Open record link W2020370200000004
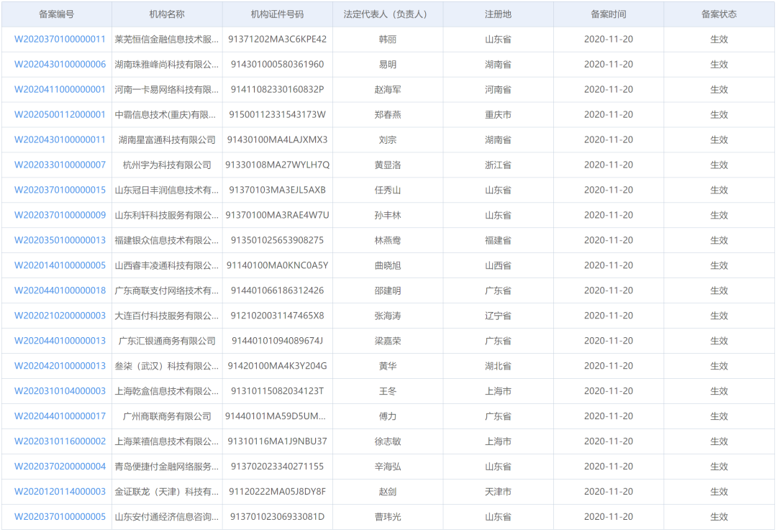The height and width of the screenshot is (532, 777). 60,467
